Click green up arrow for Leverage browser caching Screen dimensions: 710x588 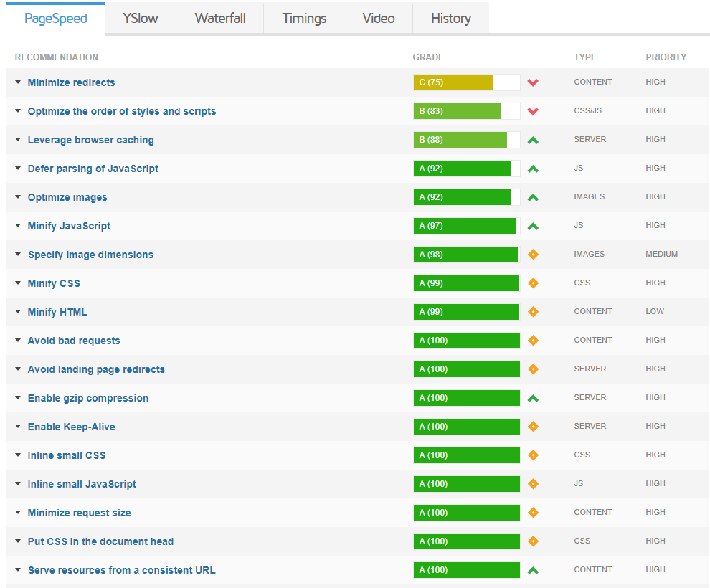533,140
